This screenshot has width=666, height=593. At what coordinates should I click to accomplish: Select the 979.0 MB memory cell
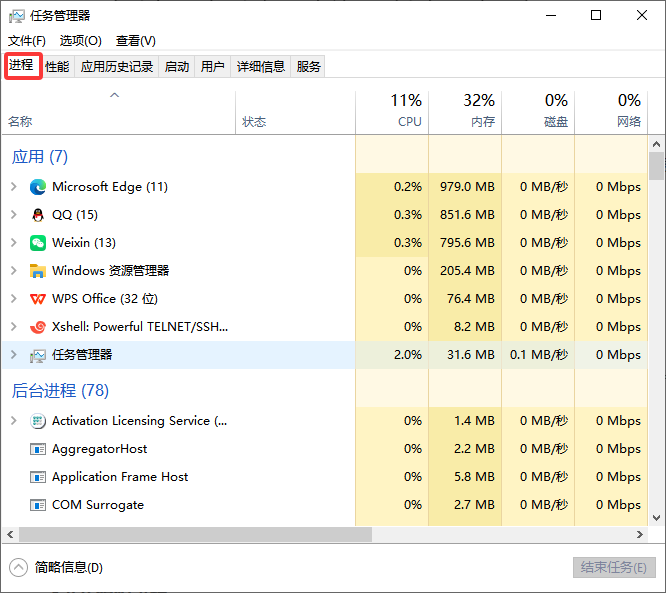pos(465,187)
